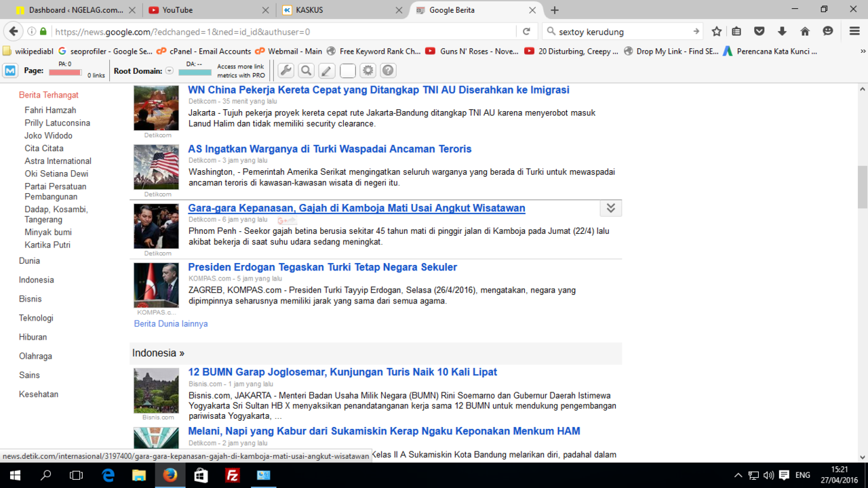Select Olahraga in the sidebar
The image size is (868, 488).
[x=35, y=356]
